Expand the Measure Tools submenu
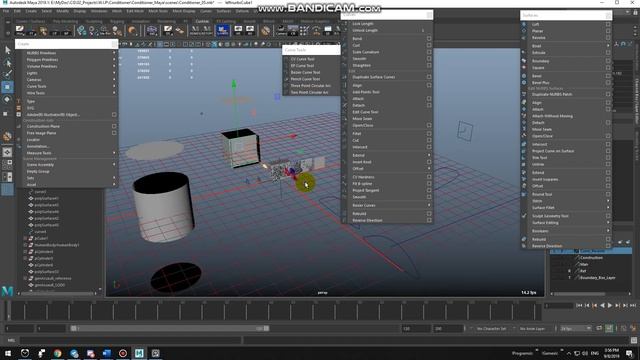Viewport: 640px width, 360px height. coord(114,153)
